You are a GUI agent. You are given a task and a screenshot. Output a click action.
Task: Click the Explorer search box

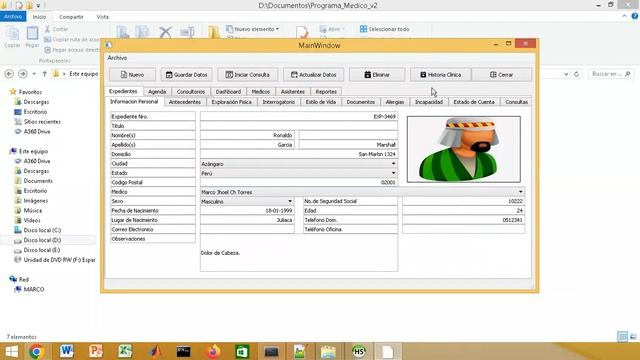click(611, 74)
